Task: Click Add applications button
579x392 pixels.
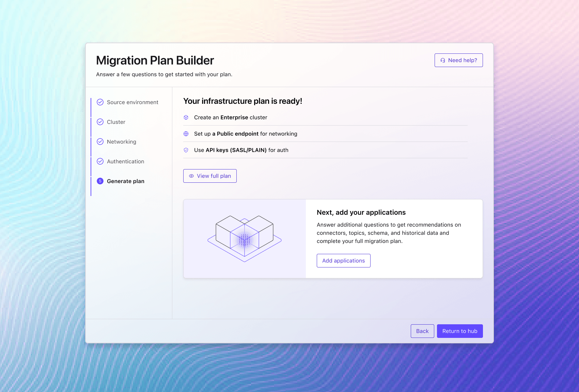Action: tap(343, 261)
